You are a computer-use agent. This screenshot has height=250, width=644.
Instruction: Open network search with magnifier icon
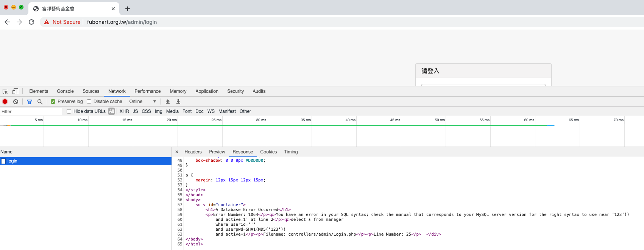(x=40, y=102)
